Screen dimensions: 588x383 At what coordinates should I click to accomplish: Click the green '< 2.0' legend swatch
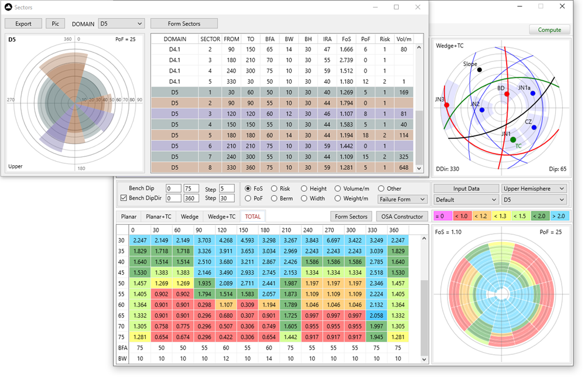point(540,216)
